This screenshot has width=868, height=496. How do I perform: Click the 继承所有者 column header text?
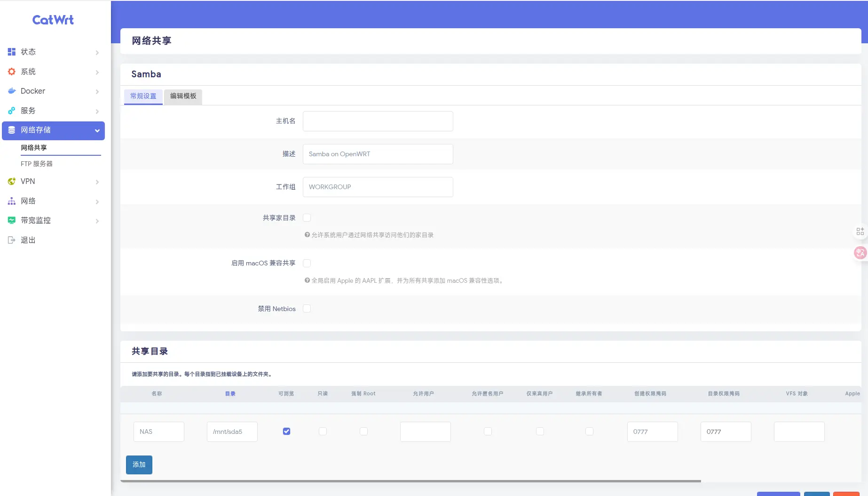pos(589,393)
